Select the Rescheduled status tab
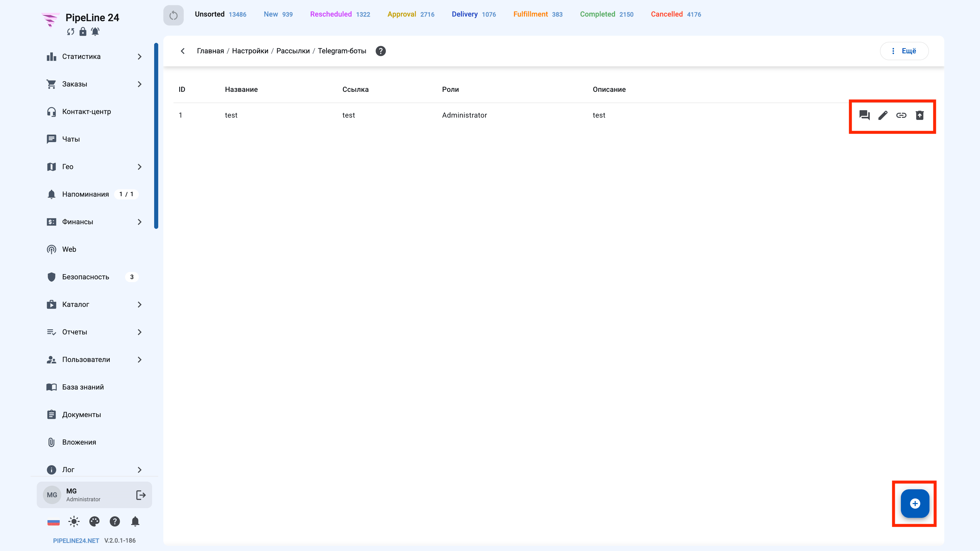This screenshot has height=551, width=980. point(340,15)
